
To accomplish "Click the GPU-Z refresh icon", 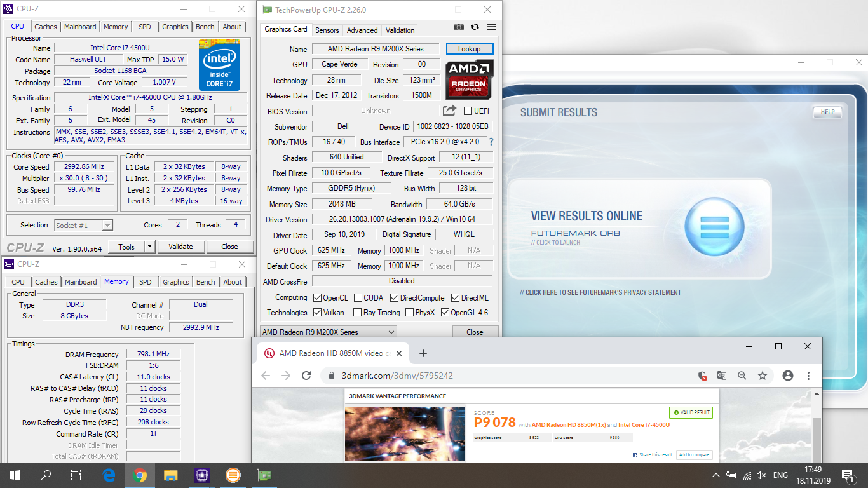I will point(475,27).
